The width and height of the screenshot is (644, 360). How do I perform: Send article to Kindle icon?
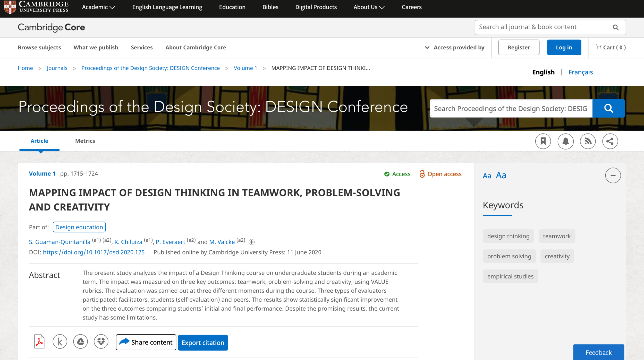point(60,342)
